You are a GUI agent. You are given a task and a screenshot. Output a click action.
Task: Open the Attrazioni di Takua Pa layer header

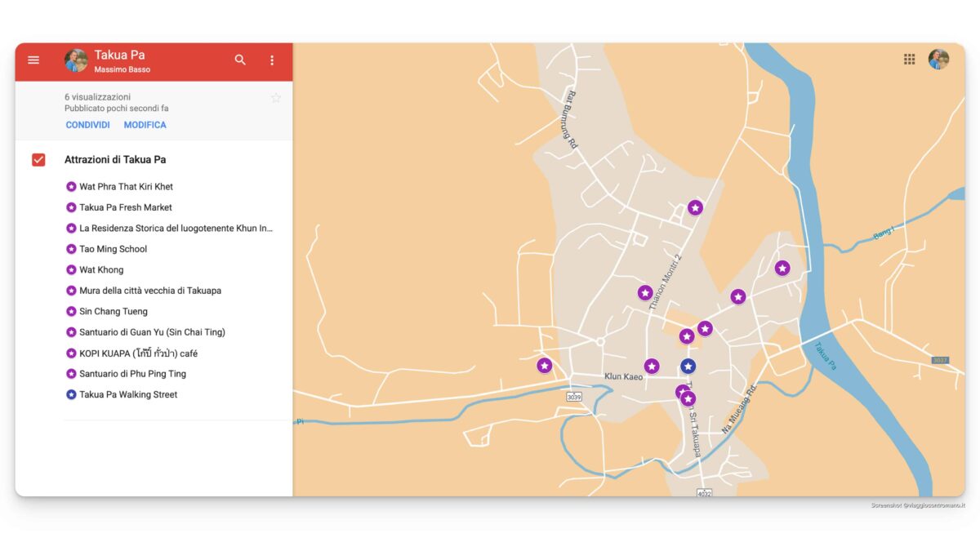click(x=115, y=159)
